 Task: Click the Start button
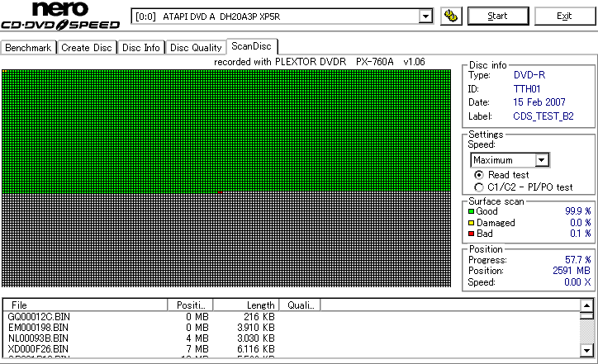click(498, 16)
